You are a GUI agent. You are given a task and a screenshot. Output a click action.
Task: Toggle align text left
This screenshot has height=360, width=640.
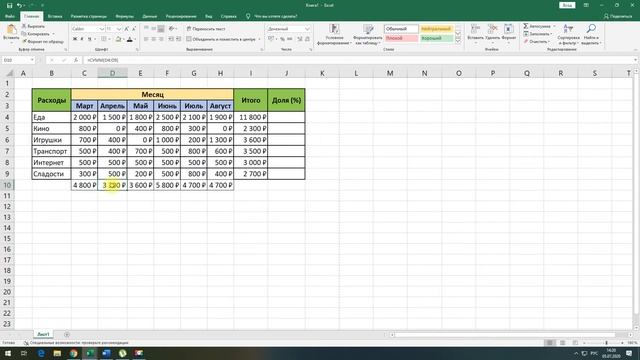pyautogui.click(x=146, y=39)
